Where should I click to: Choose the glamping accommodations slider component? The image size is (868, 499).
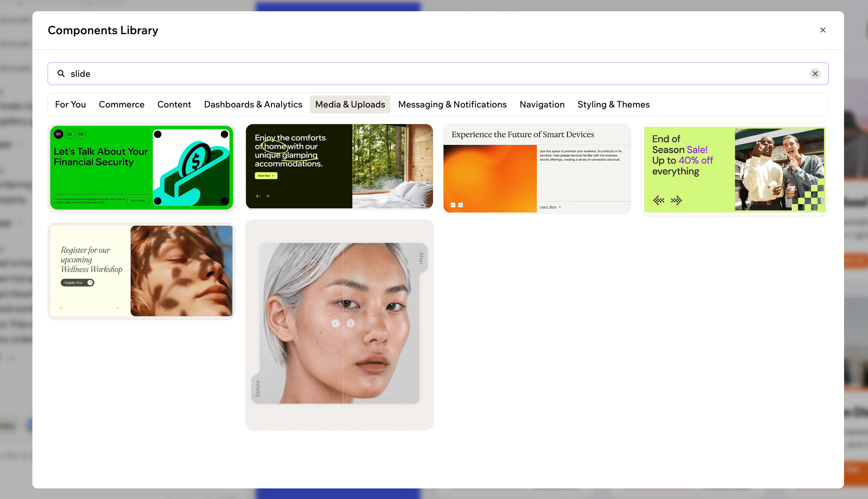339,166
